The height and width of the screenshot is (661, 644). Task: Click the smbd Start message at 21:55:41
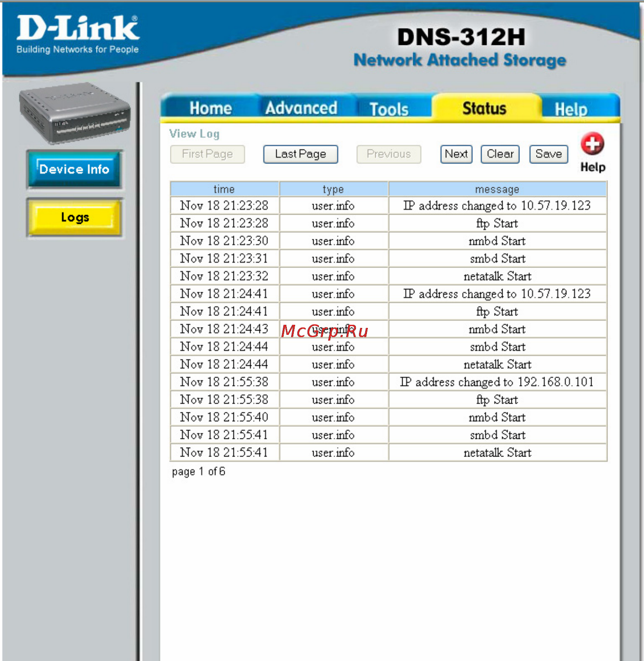tap(497, 435)
